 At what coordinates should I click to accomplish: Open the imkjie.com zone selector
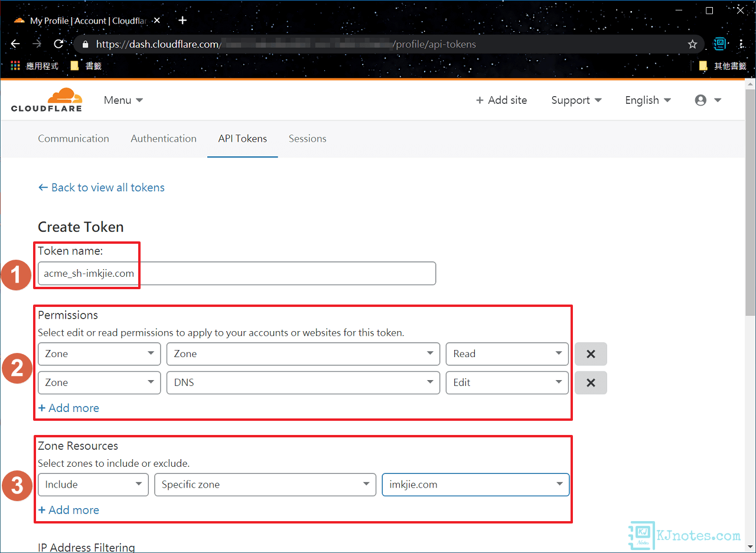pyautogui.click(x=475, y=485)
